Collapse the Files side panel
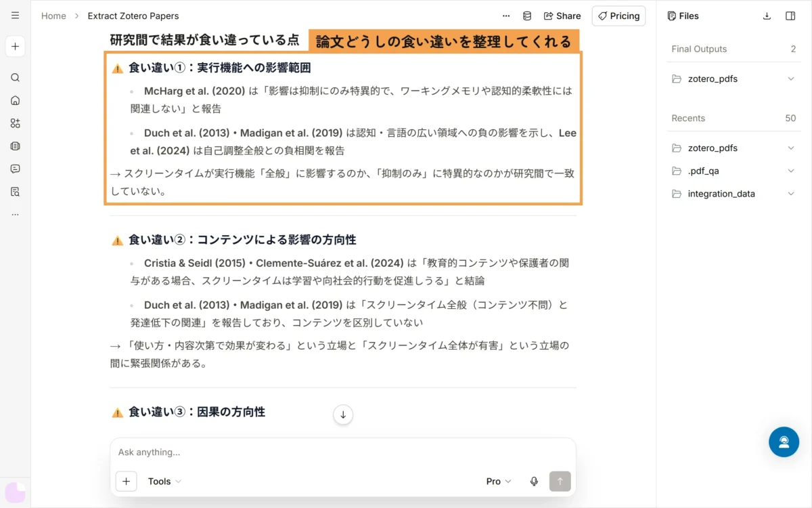This screenshot has height=508, width=812. click(790, 16)
